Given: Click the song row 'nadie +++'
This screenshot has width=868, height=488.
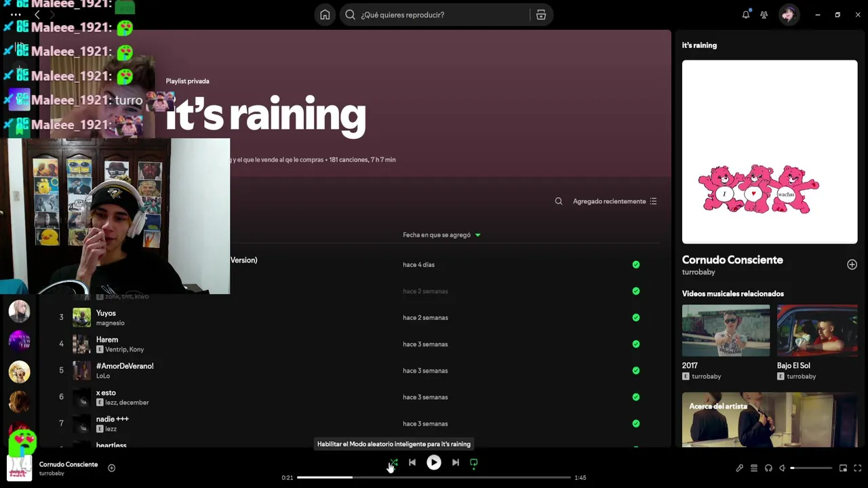Looking at the screenshot, I should 349,423.
